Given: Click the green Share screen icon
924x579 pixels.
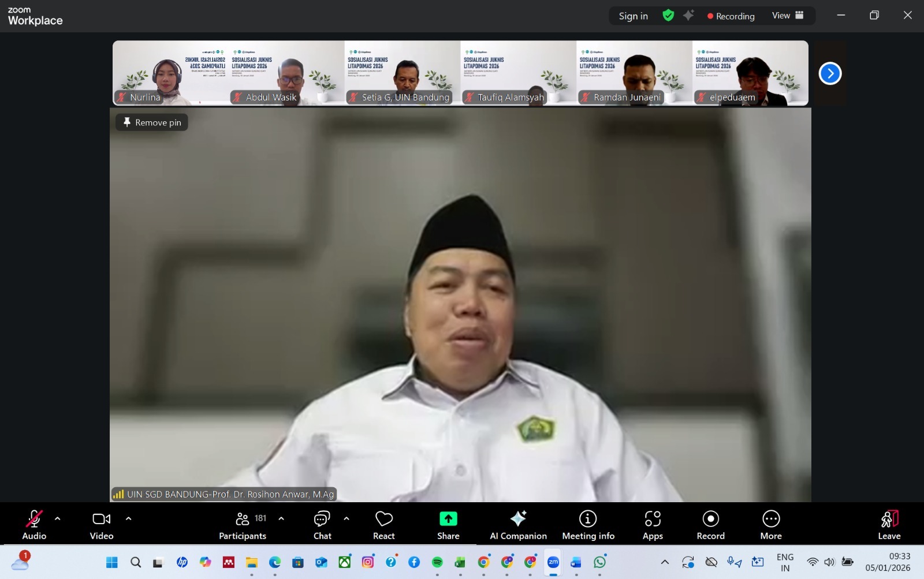Looking at the screenshot, I should (x=448, y=519).
